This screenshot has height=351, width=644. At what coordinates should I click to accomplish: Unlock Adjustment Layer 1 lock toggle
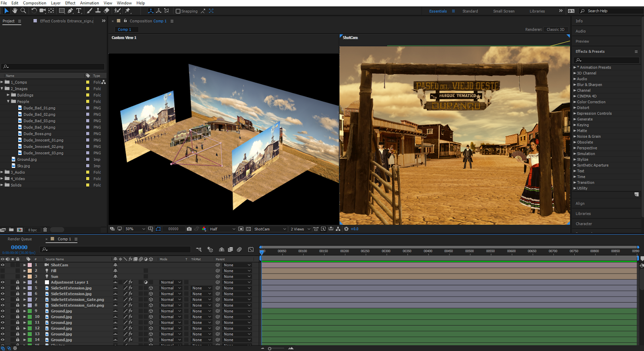coord(18,282)
